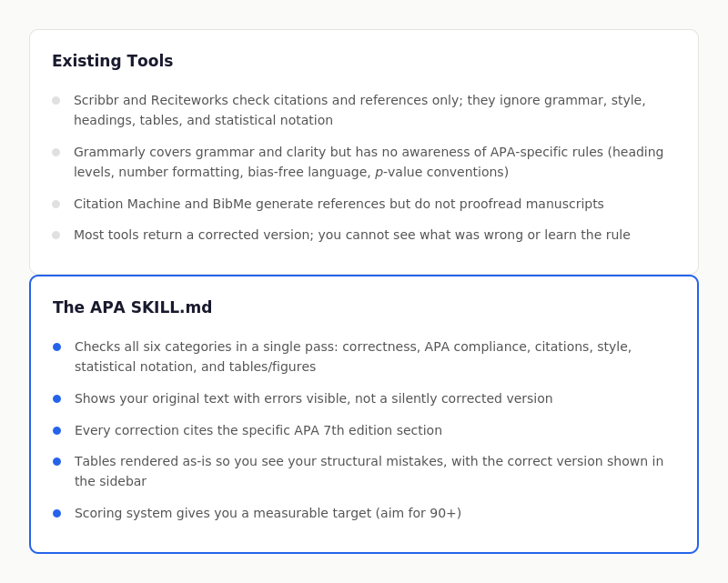Click the blue bullet beside "Checks all six categories"
The height and width of the screenshot is (583, 728).
click(x=57, y=347)
